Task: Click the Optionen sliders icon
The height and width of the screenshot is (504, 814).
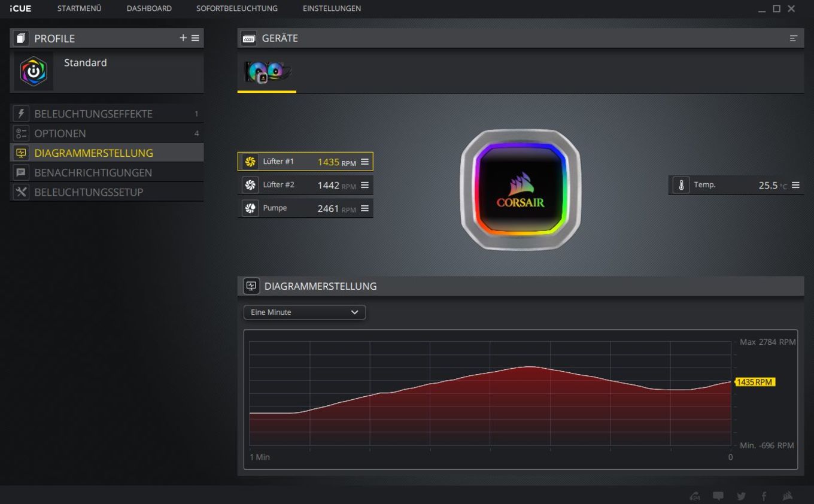Action: [21, 133]
